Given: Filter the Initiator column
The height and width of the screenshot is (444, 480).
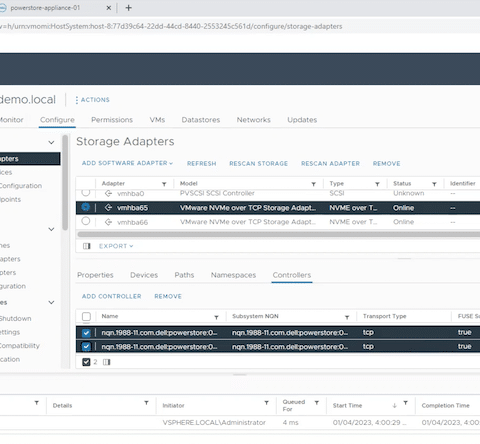Looking at the screenshot, I should point(266,403).
